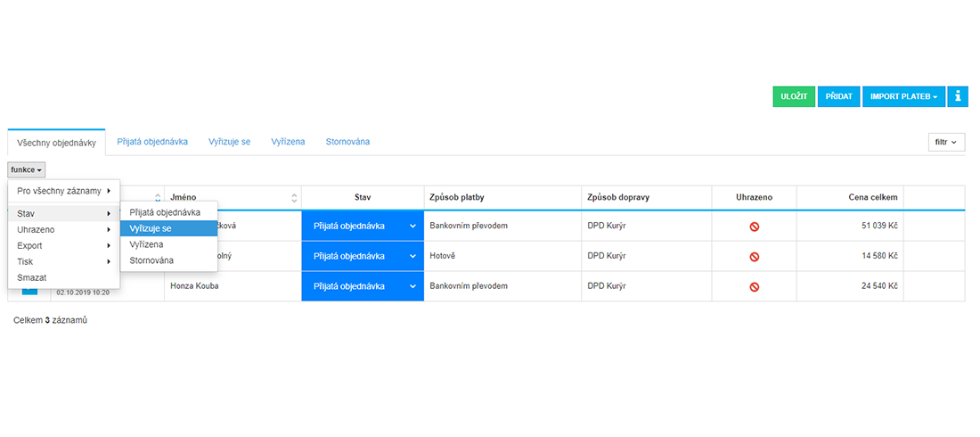Viewport: 980px width, 437px height.
Task: Switch to Všechny objednávky tab
Action: 56,143
